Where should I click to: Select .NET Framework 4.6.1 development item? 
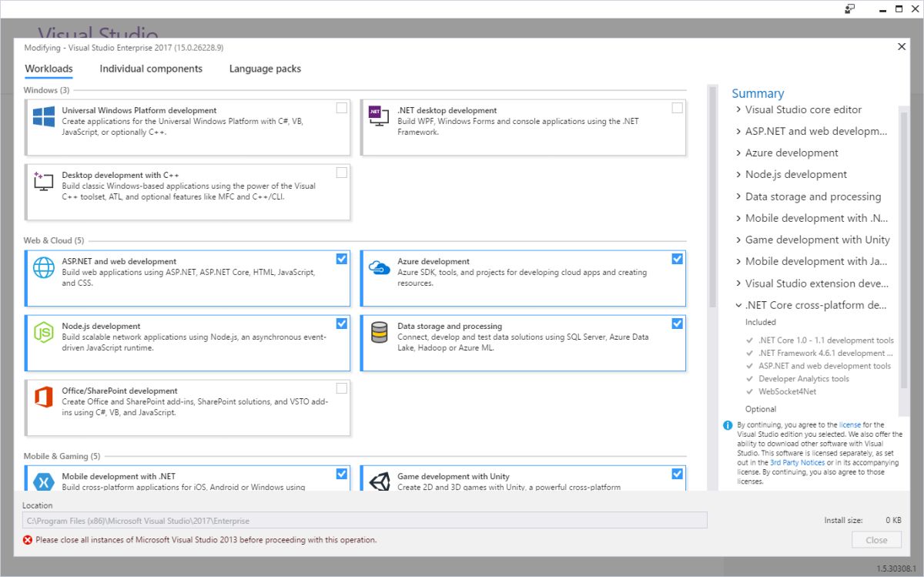click(826, 353)
